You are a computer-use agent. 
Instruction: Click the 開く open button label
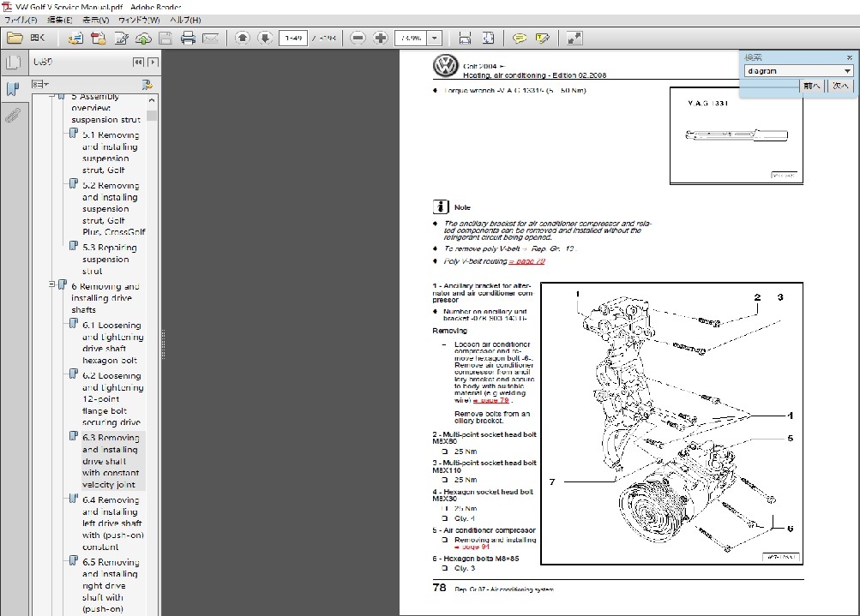click(38, 38)
